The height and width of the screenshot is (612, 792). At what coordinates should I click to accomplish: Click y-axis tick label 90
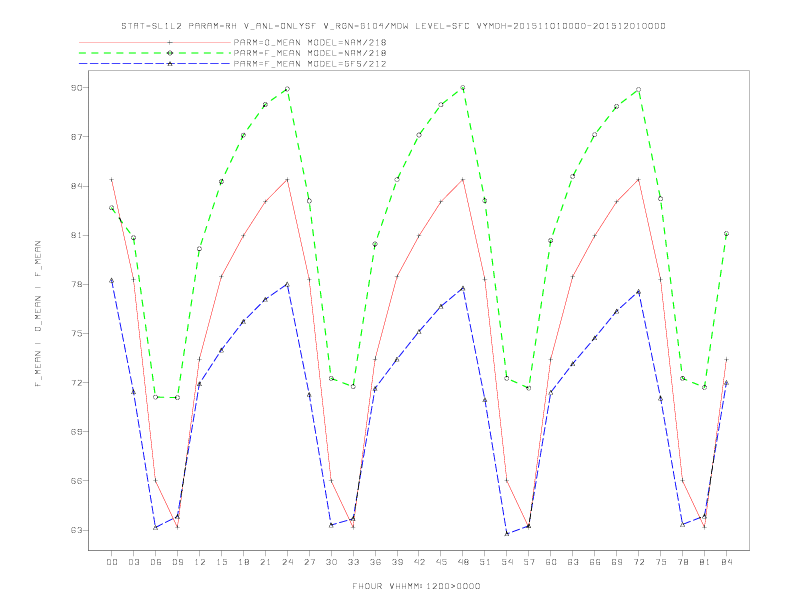tap(76, 88)
